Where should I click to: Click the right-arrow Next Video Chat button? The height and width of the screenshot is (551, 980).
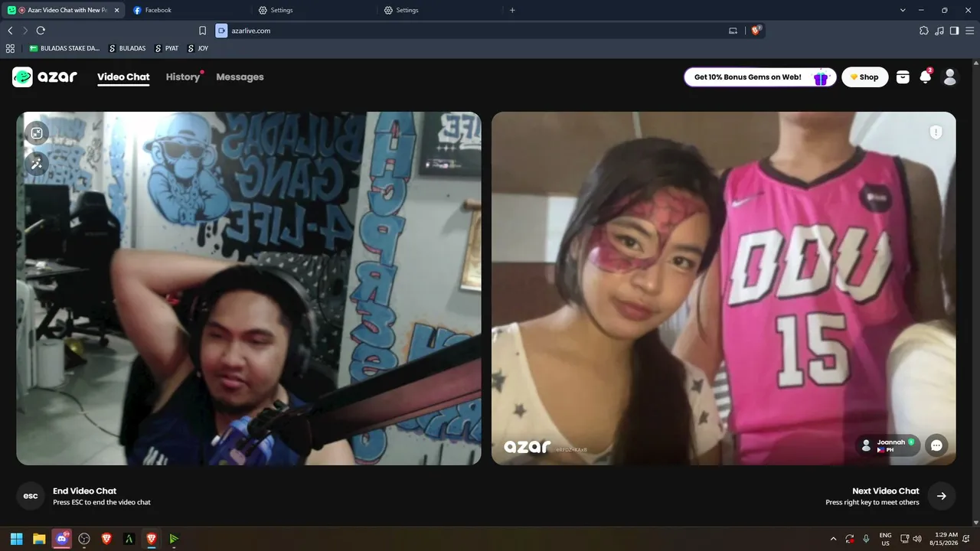[x=941, y=496]
